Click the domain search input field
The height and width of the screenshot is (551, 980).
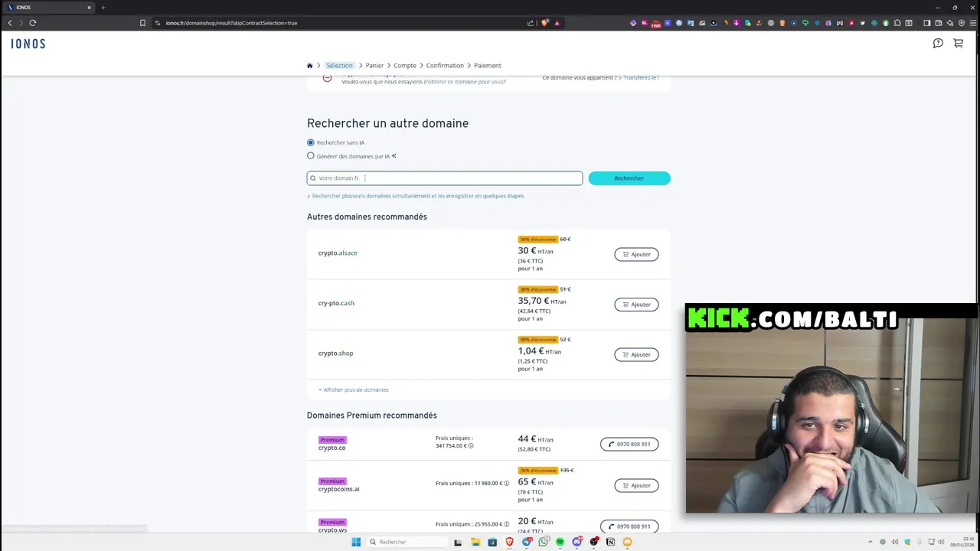tap(445, 178)
